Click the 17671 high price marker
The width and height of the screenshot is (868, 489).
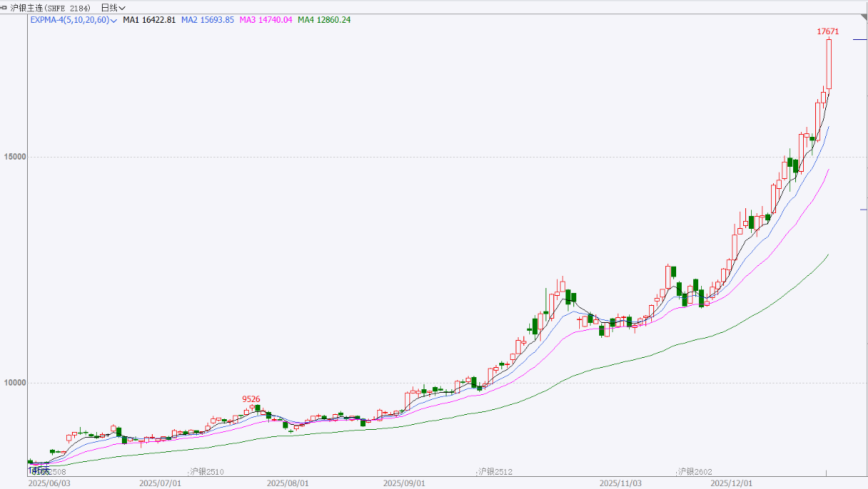[x=827, y=31]
